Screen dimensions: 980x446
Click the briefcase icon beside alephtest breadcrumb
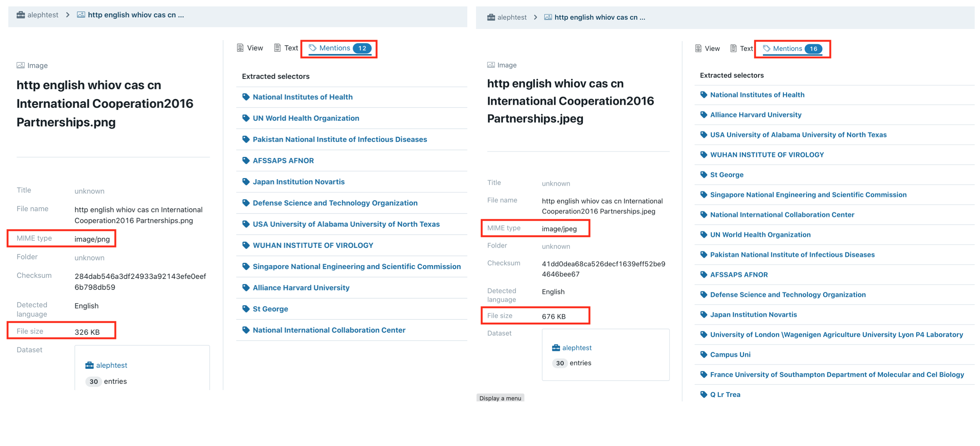coord(21,14)
